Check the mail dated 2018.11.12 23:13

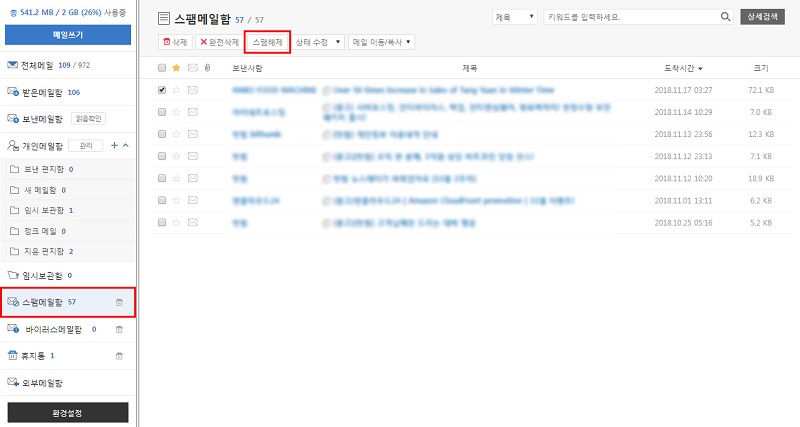(162, 156)
